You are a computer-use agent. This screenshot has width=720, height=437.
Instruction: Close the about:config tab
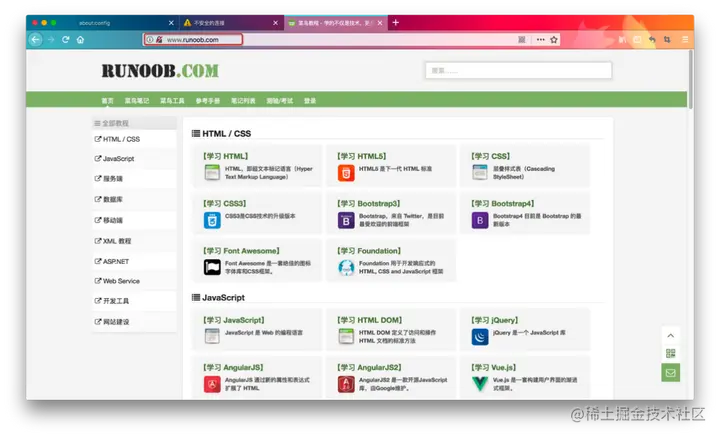[171, 23]
